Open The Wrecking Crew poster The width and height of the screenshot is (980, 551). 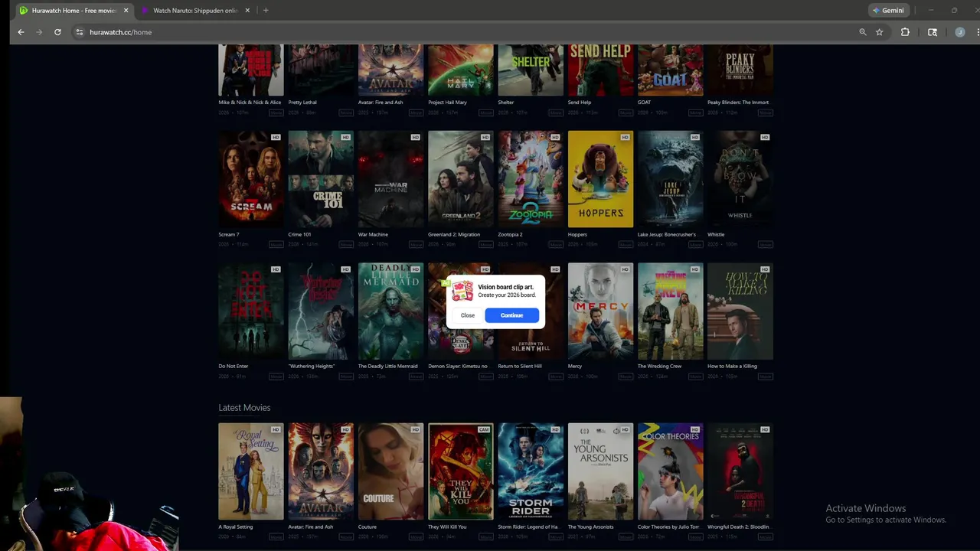tap(670, 311)
